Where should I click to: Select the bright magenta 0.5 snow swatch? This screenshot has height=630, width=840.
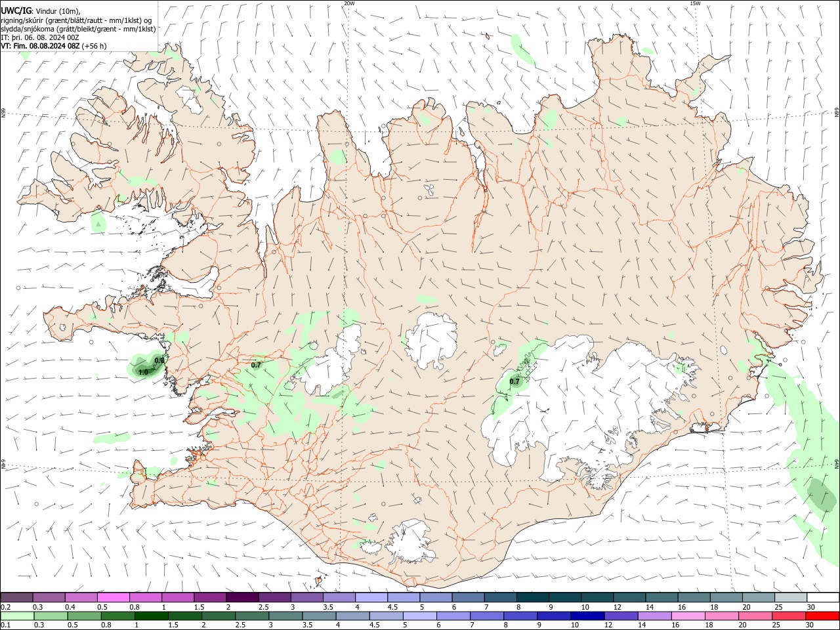pos(113,597)
